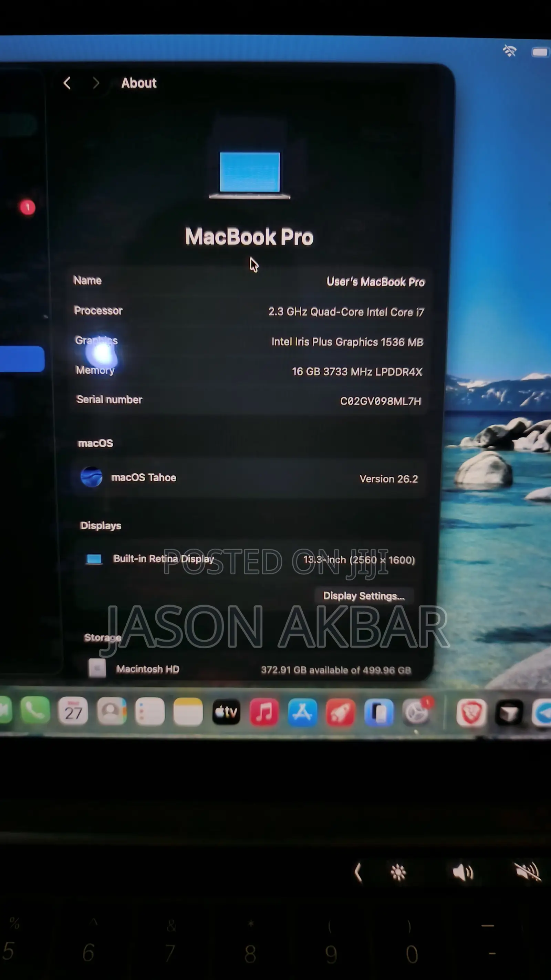Click the Wi-Fi off icon in the menu bar
Viewport: 551px width, 980px height.
(510, 51)
